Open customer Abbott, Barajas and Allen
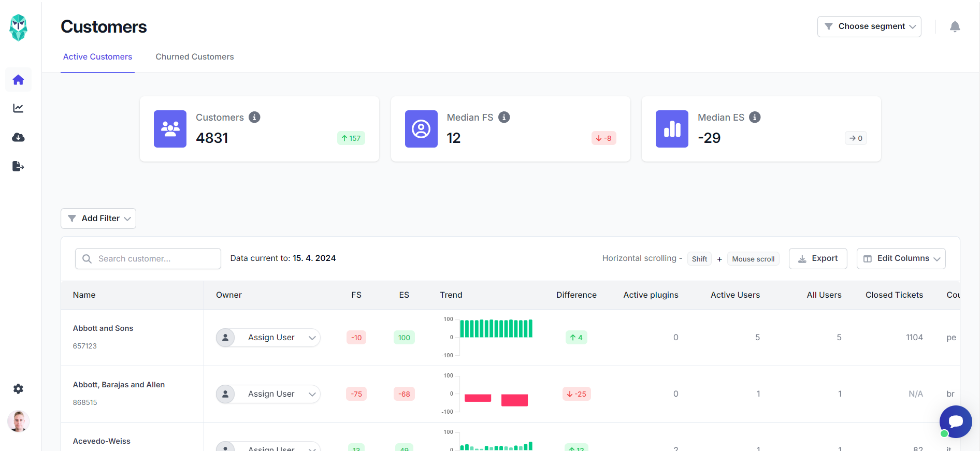The height and width of the screenshot is (451, 980). [x=119, y=385]
